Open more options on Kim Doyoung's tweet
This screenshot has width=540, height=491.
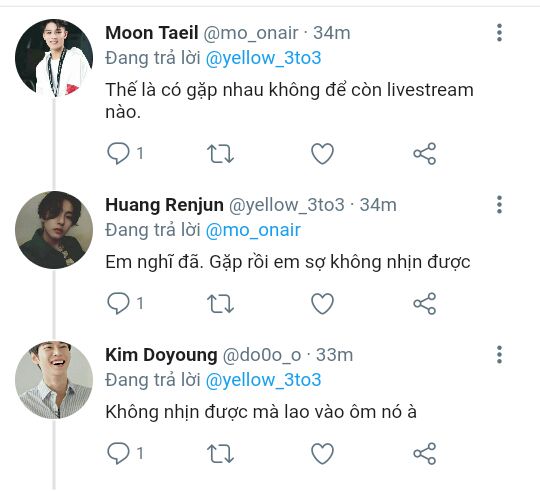[x=499, y=355]
